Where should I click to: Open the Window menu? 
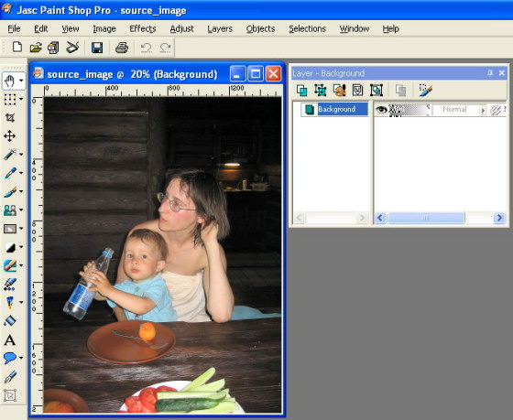[355, 28]
